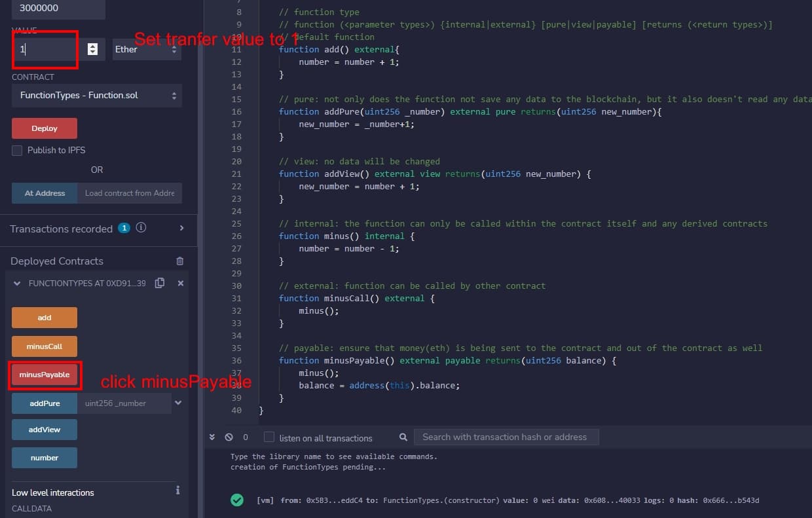Expand the Transactions recorded section
This screenshot has height=518, width=812.
181,228
